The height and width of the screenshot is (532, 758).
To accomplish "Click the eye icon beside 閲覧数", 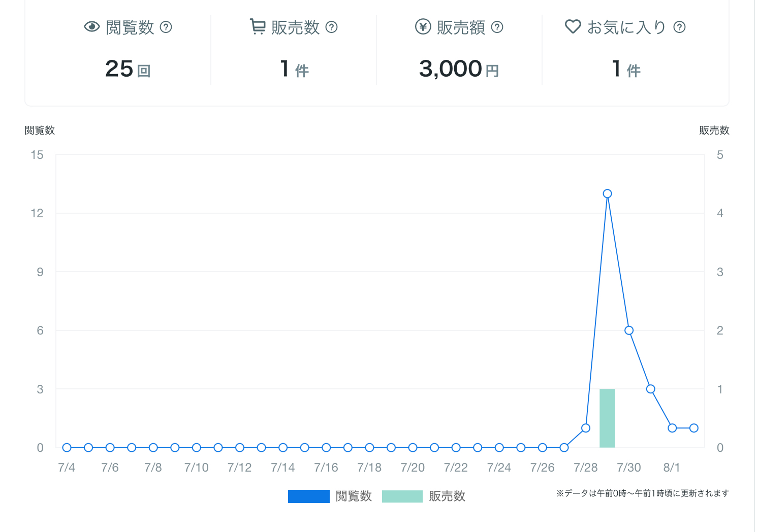I will tap(91, 27).
